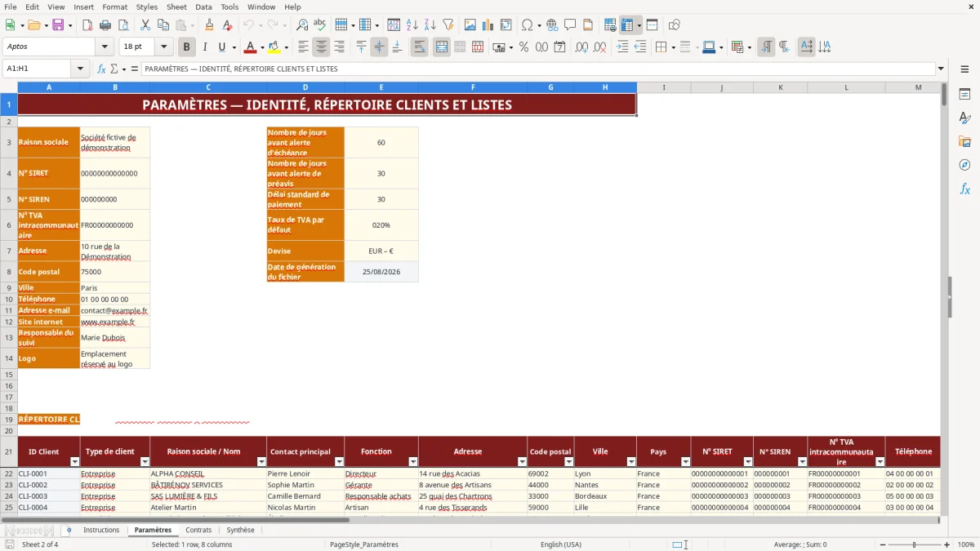The height and width of the screenshot is (551, 980).
Task: Run the spelling check
Action: 319,25
